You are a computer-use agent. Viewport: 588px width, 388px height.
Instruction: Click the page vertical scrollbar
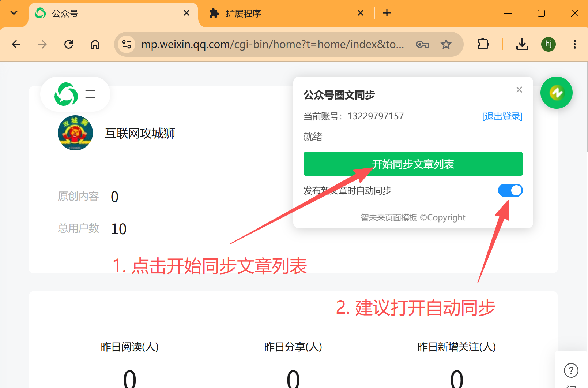(x=587, y=106)
